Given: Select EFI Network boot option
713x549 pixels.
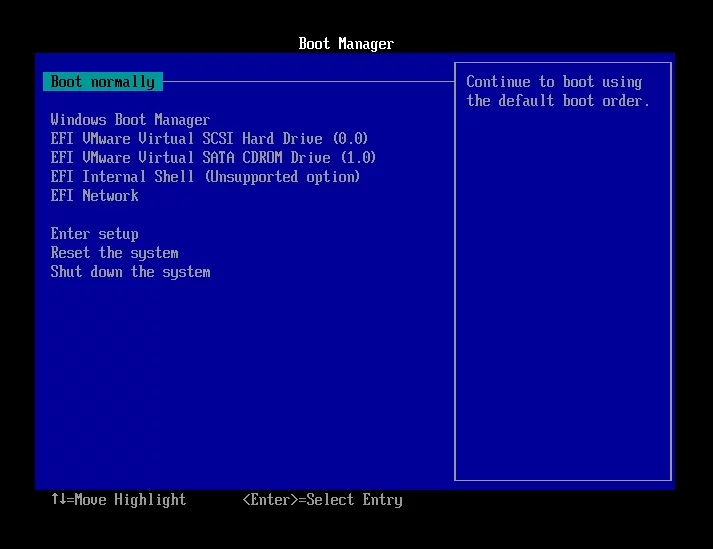Looking at the screenshot, I should pos(94,196).
